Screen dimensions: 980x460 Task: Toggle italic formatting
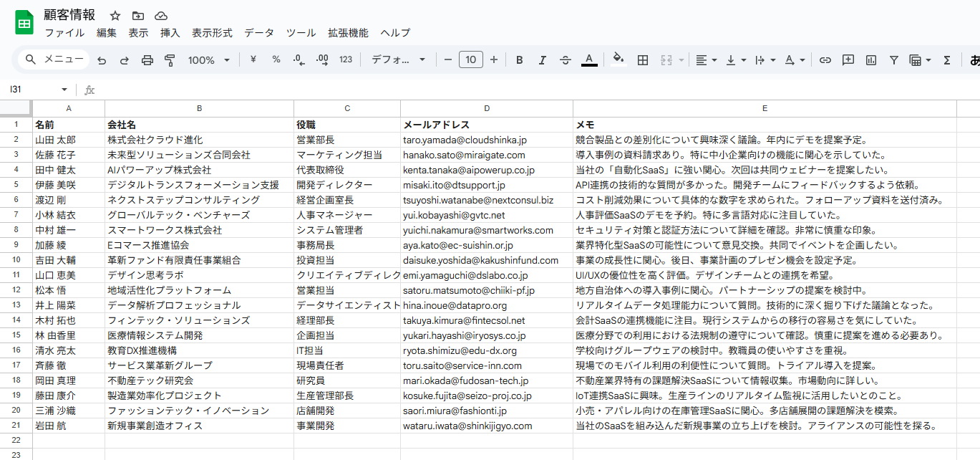(x=543, y=60)
